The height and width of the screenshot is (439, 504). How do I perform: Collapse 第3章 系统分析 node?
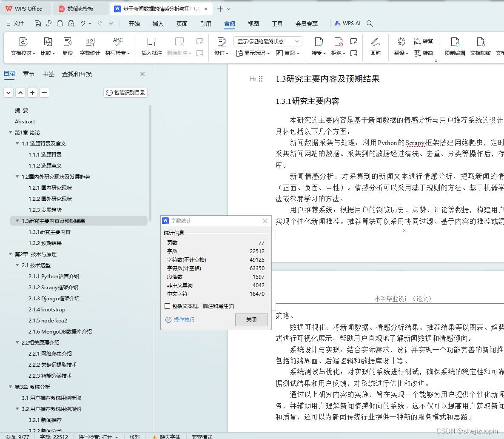[x=10, y=387]
